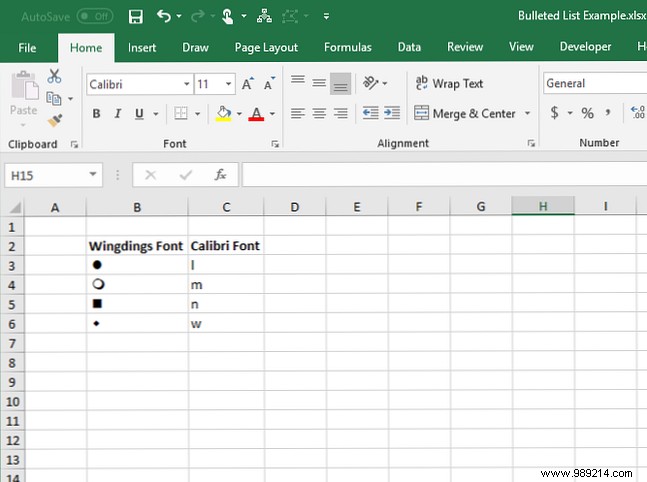Image resolution: width=647 pixels, height=482 pixels.
Task: Click the Borders icon
Action: tap(181, 113)
